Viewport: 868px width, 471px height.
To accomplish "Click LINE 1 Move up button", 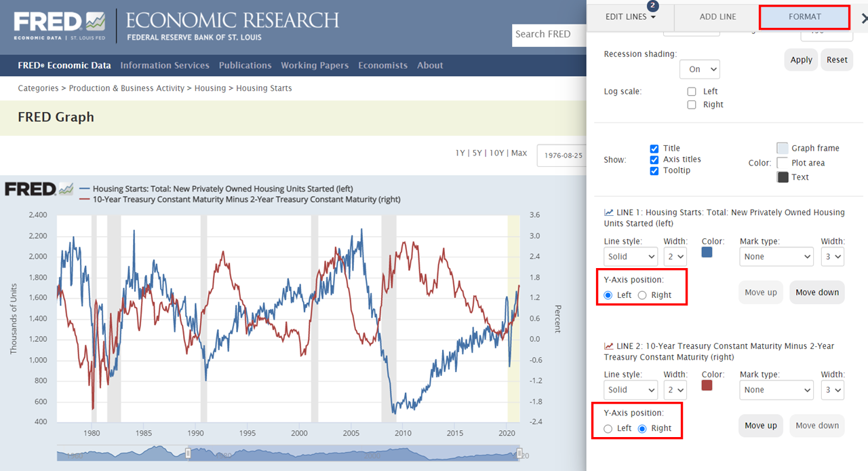I will [x=761, y=293].
